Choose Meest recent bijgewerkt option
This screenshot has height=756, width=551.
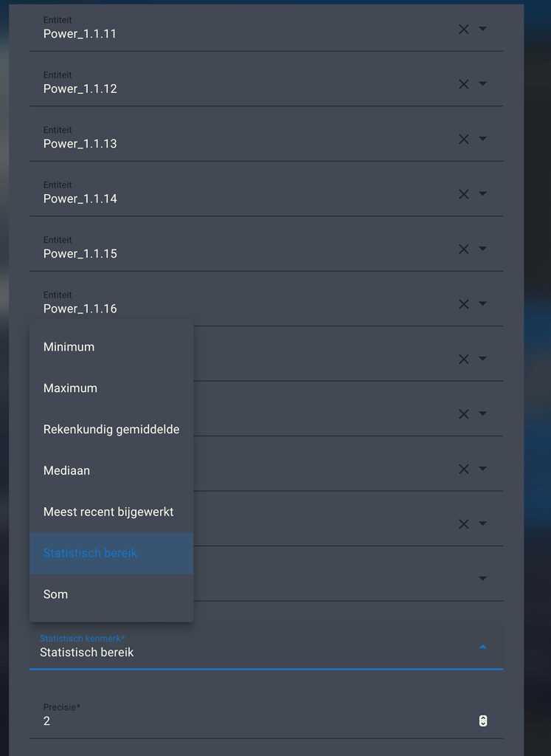click(108, 512)
